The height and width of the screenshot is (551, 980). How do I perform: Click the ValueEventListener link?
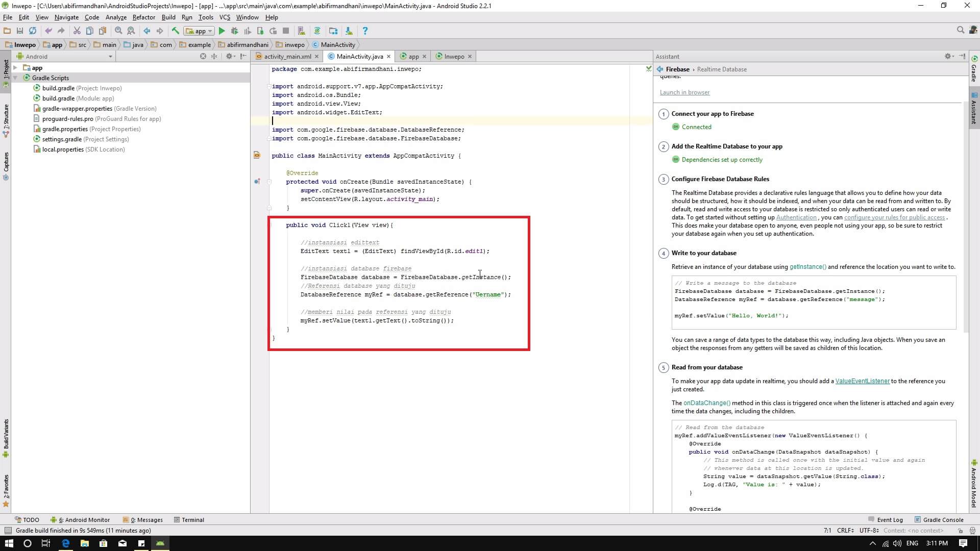point(862,381)
